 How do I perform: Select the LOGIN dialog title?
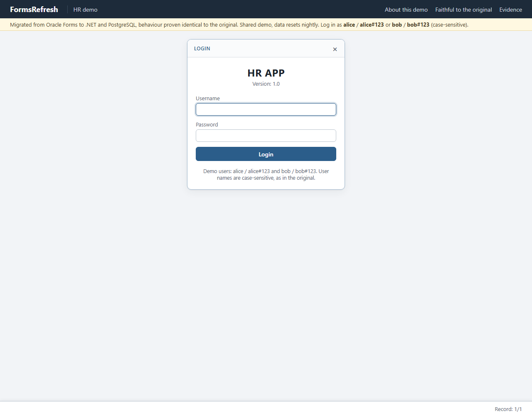tap(202, 49)
